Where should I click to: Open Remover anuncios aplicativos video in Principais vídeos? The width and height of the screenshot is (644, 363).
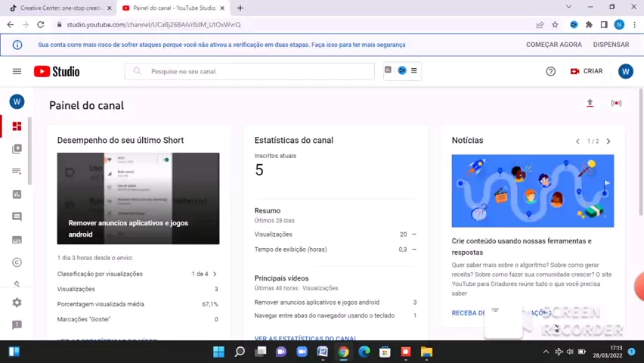(x=317, y=302)
